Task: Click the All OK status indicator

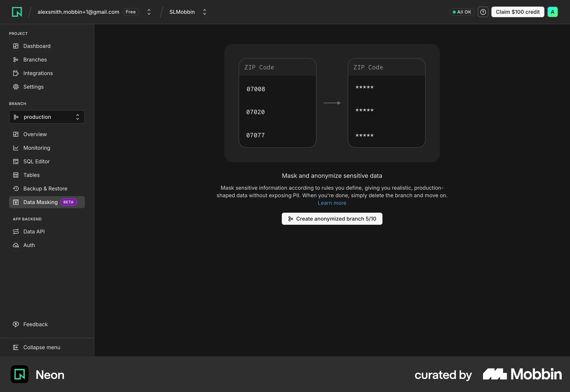Action: tap(462, 12)
